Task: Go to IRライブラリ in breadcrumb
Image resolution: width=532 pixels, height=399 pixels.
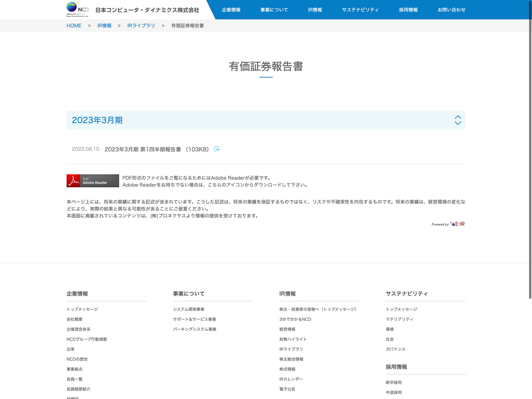Action: point(141,26)
